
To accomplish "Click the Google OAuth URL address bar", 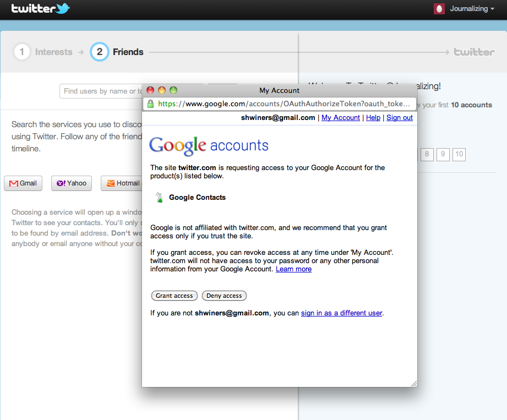I will 279,104.
